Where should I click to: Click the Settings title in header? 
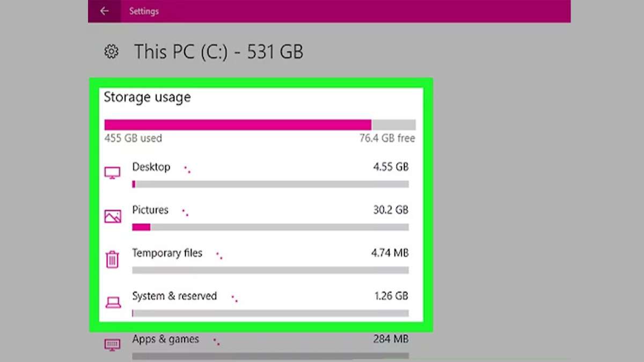pos(144,11)
